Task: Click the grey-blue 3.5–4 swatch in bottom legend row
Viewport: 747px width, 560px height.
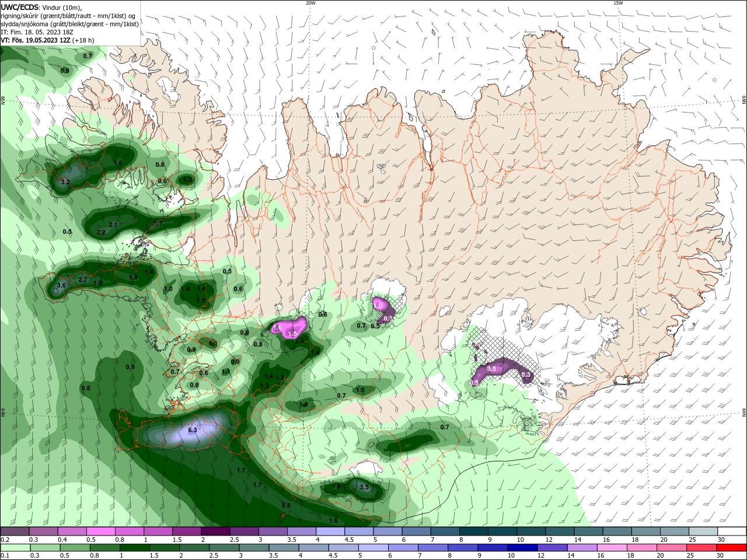Action: coord(284,548)
